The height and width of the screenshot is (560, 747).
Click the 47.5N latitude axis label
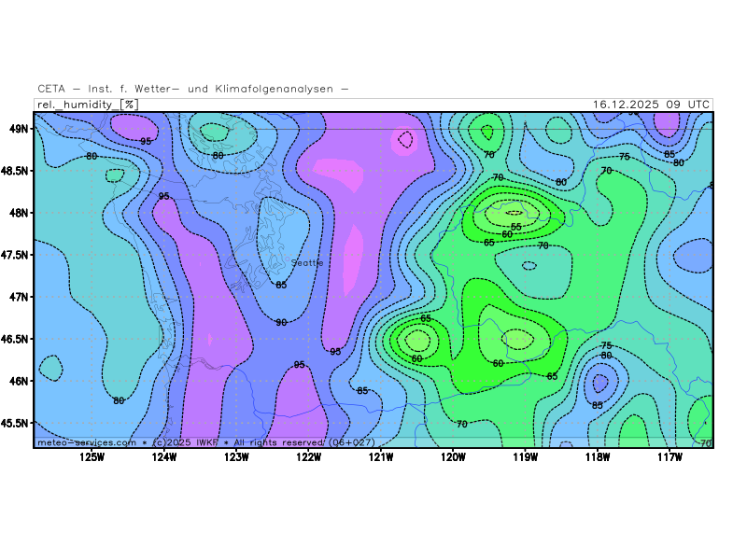click(x=16, y=255)
